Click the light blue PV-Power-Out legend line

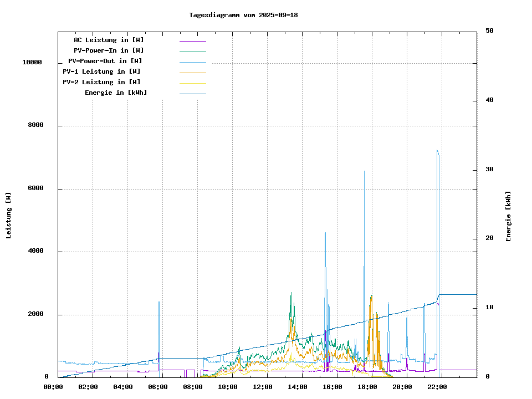[x=192, y=62]
